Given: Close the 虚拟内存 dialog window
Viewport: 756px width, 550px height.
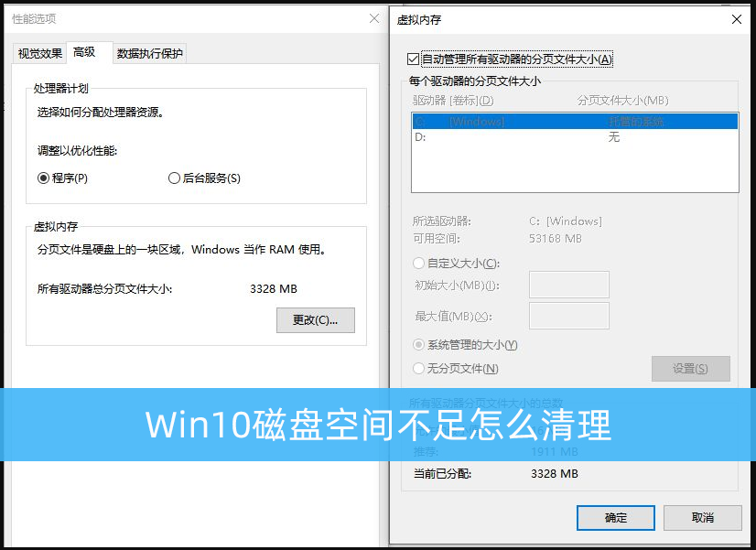Looking at the screenshot, I should tap(736, 19).
